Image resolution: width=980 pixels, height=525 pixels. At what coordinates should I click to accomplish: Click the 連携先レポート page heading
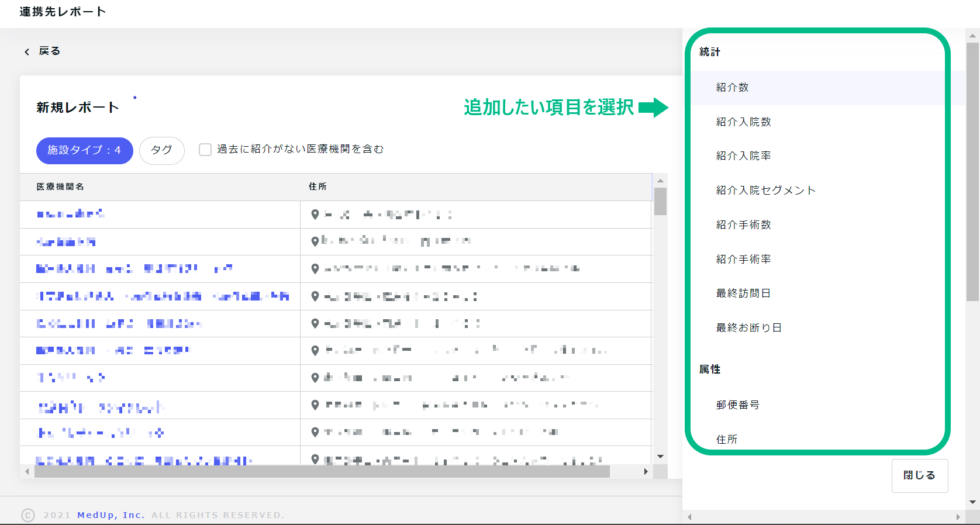(63, 12)
